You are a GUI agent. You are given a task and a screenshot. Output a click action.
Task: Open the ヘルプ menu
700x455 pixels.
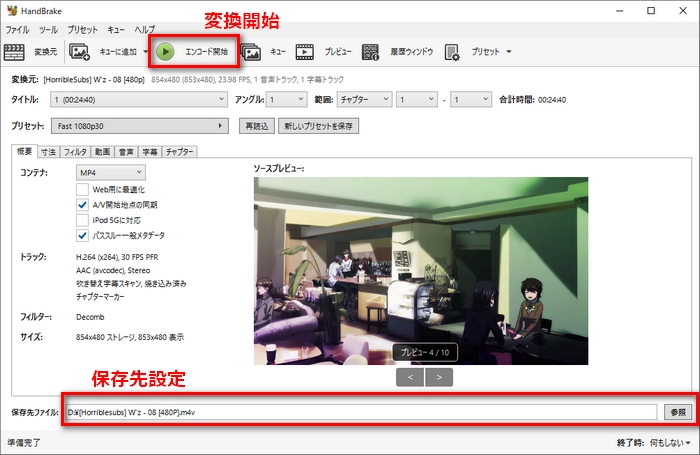pos(144,30)
